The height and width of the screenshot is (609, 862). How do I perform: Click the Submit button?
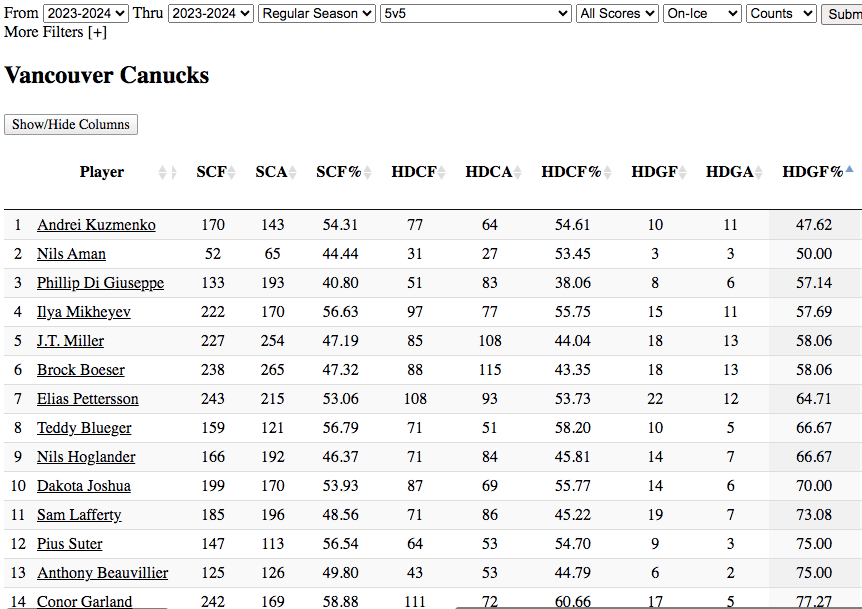point(842,13)
